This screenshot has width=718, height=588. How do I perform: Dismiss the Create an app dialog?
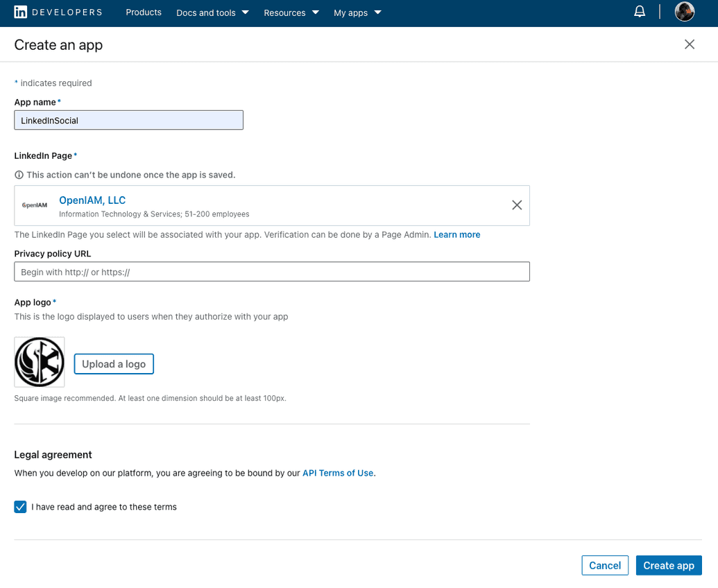tap(689, 44)
